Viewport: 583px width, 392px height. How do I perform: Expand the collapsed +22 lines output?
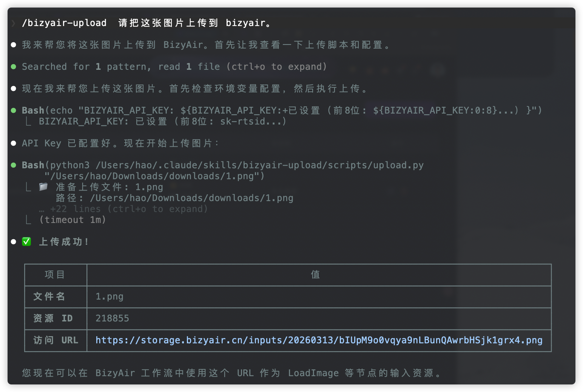[128, 209]
